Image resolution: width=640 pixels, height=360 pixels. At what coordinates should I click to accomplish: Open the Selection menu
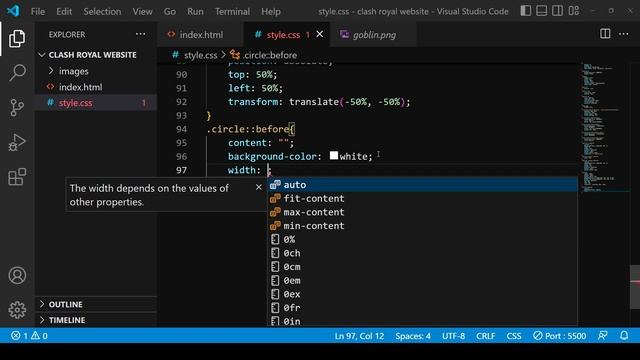(102, 11)
